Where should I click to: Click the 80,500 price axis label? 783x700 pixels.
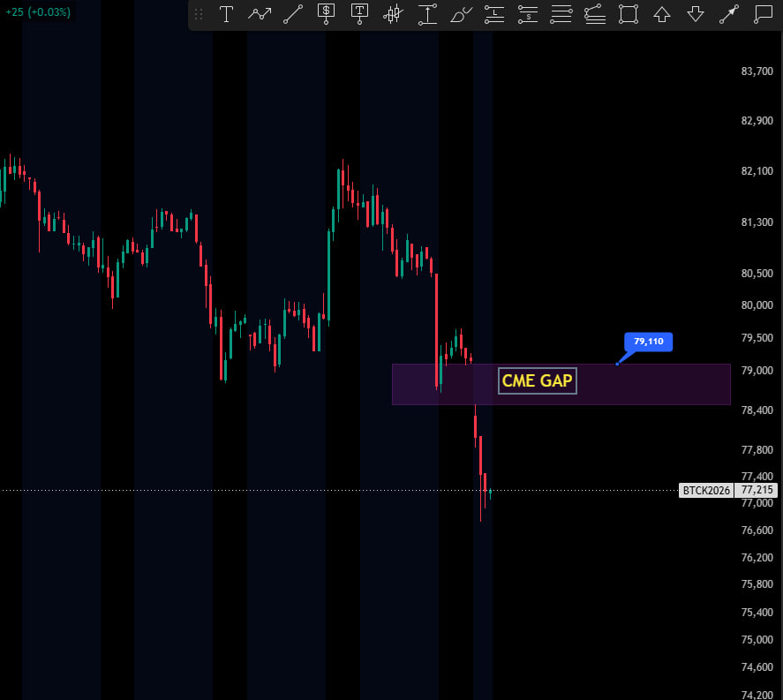[x=757, y=274]
